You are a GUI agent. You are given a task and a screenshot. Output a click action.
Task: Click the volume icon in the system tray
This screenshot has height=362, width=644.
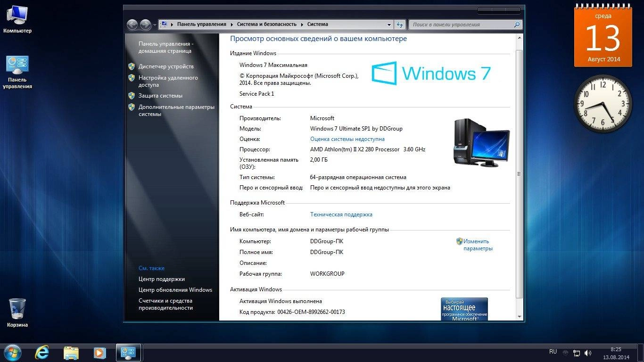(x=588, y=352)
